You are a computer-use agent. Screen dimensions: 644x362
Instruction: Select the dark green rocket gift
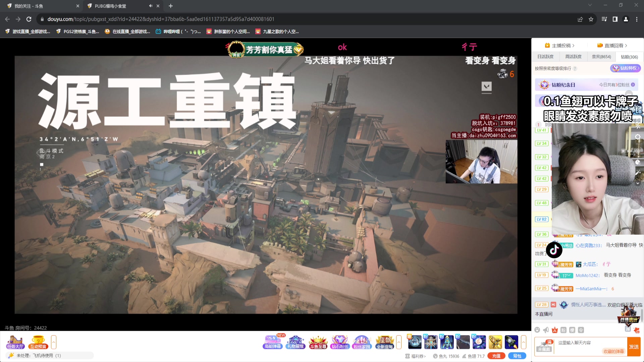tap(511, 342)
